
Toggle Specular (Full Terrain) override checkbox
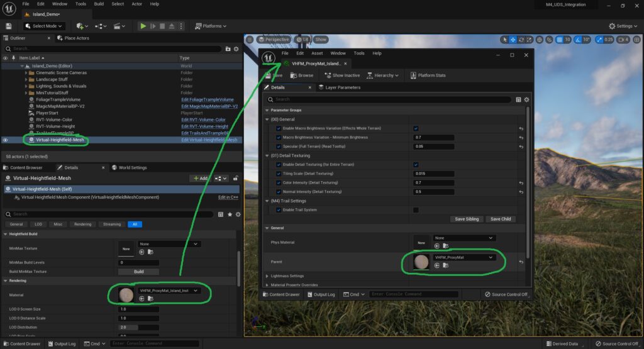(279, 147)
